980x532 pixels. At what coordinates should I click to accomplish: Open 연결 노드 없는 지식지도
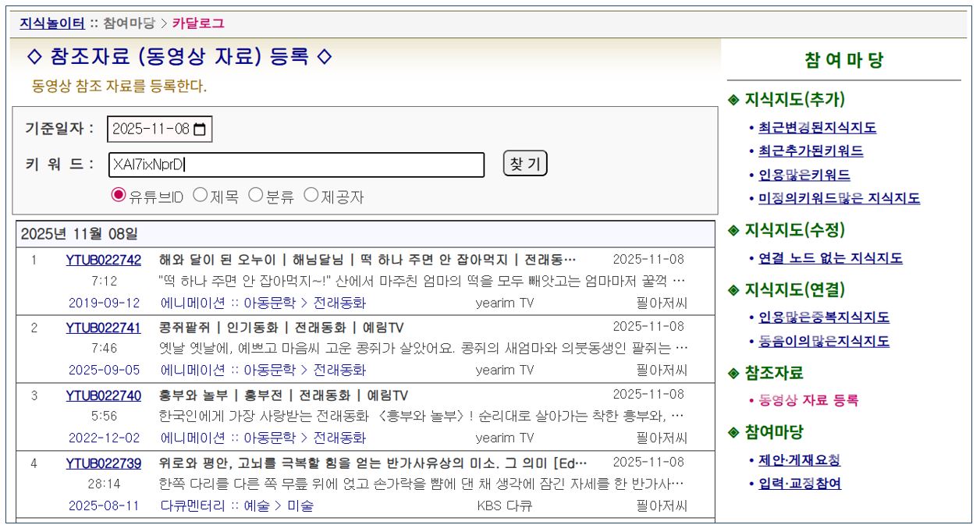click(830, 258)
